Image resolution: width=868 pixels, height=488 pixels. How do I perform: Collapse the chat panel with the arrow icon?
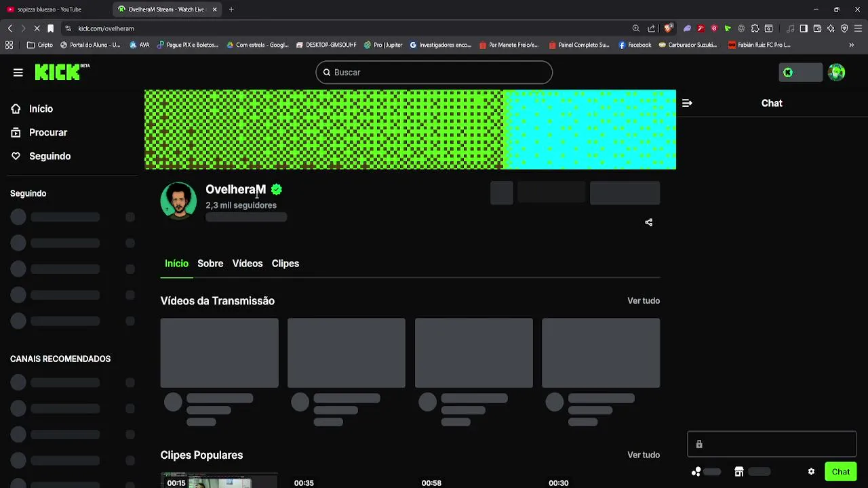(687, 103)
